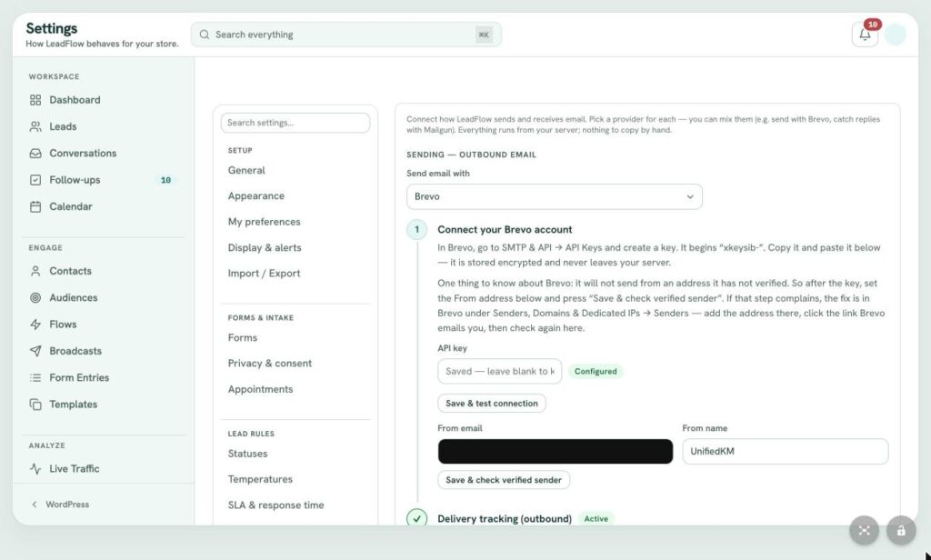Click the From email field

point(556,451)
